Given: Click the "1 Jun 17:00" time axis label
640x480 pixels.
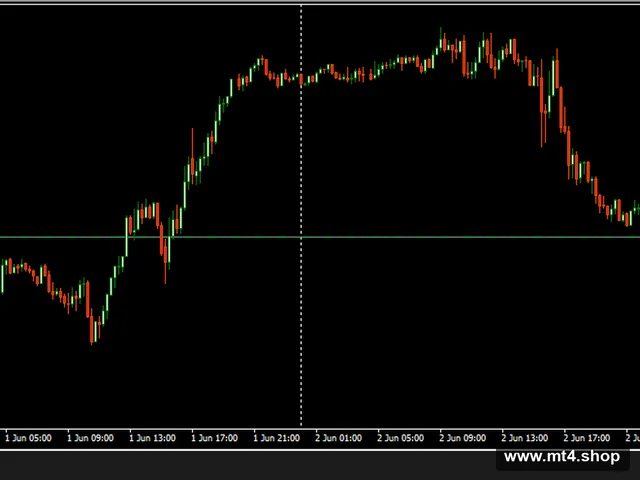Looking at the screenshot, I should (x=215, y=438).
